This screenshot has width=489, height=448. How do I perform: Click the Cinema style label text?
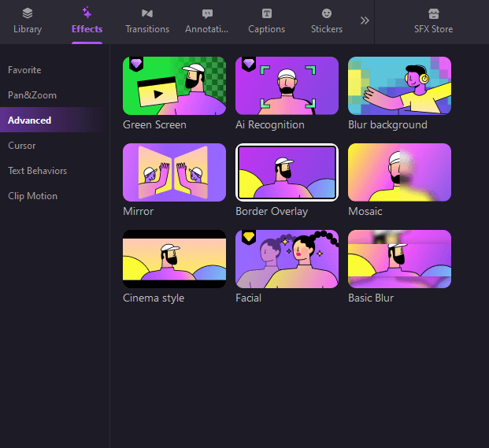(x=154, y=298)
